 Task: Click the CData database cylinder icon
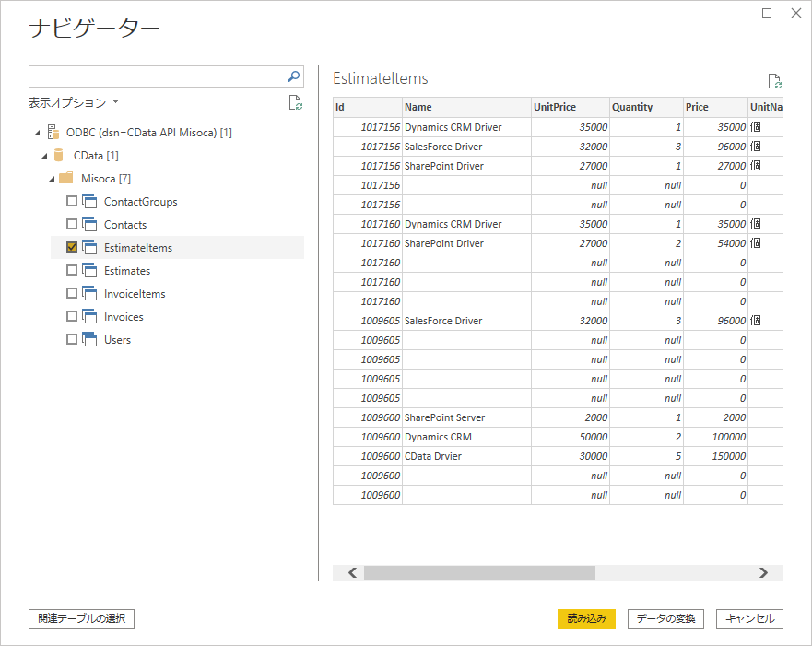(x=60, y=156)
